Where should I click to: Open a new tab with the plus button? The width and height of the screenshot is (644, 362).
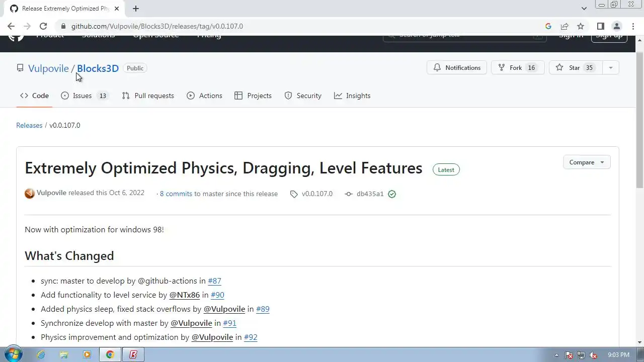point(136,9)
